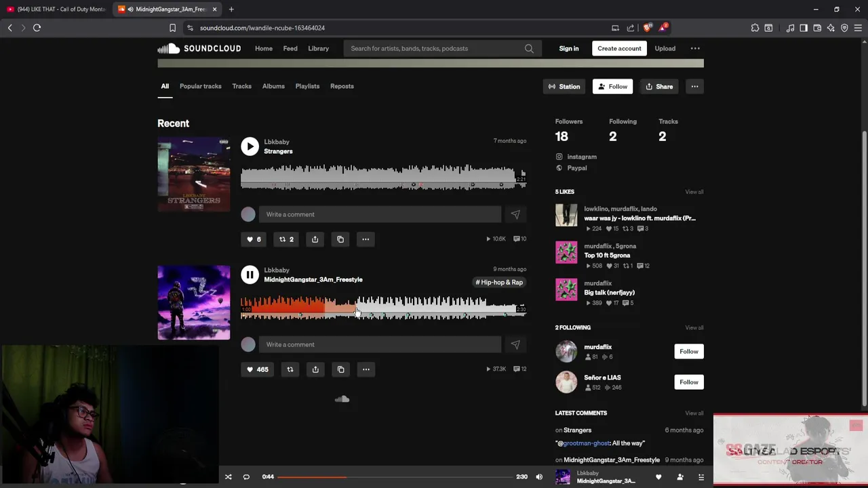Share the Strangers track
The image size is (868, 488).
pos(315,239)
